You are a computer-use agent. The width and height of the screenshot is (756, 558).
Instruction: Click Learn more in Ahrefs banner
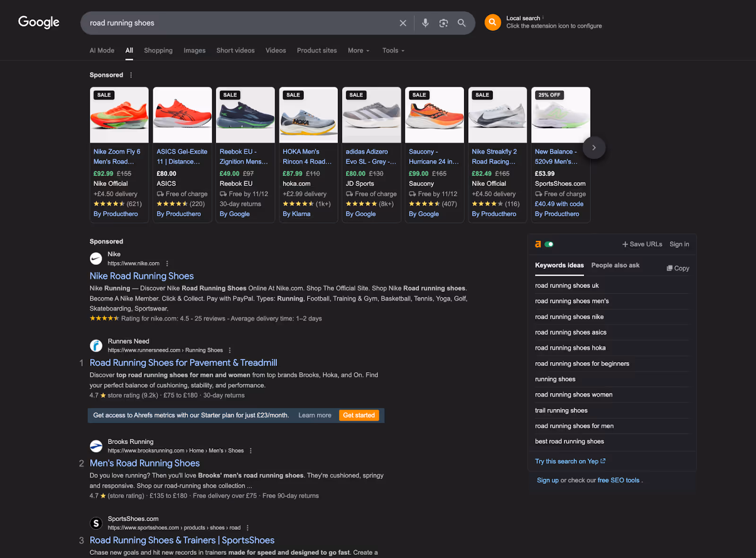[x=315, y=415]
